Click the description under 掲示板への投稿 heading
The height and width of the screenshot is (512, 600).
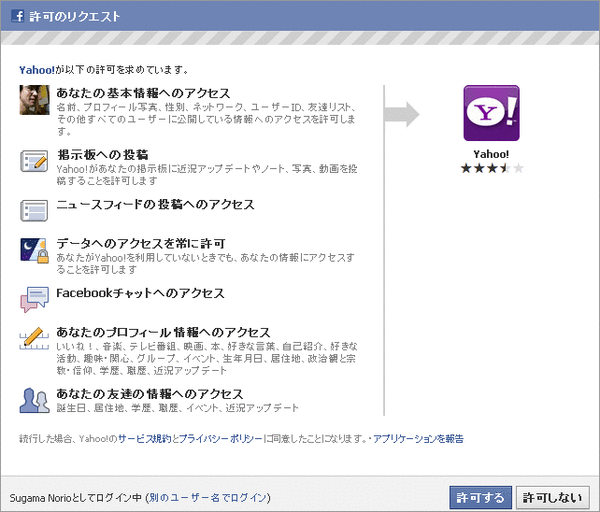[x=207, y=174]
